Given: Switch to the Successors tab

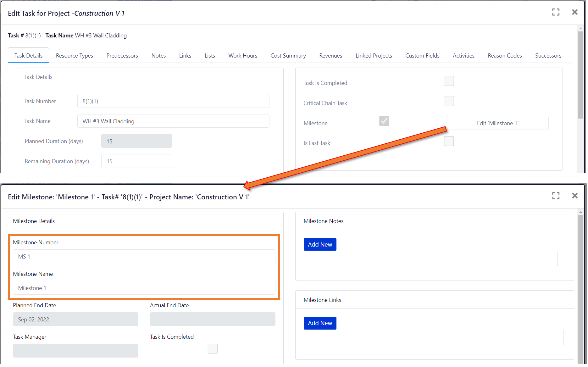Looking at the screenshot, I should tap(548, 55).
